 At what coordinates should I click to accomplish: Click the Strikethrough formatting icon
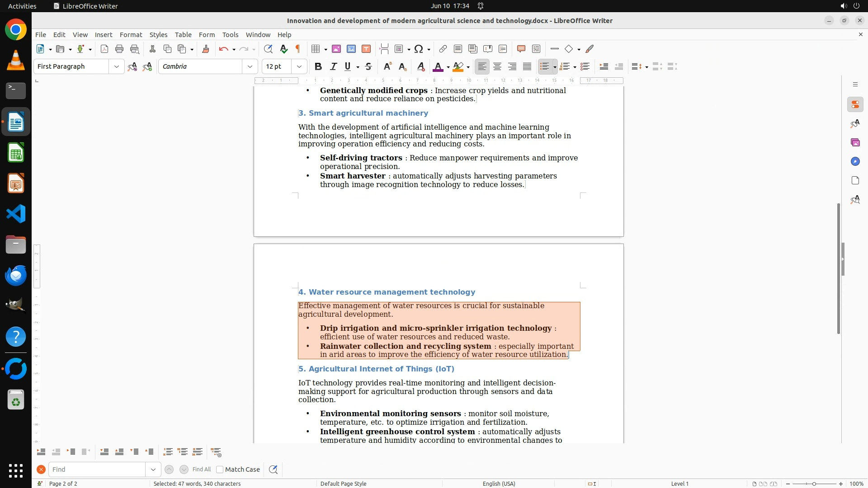pyautogui.click(x=368, y=66)
